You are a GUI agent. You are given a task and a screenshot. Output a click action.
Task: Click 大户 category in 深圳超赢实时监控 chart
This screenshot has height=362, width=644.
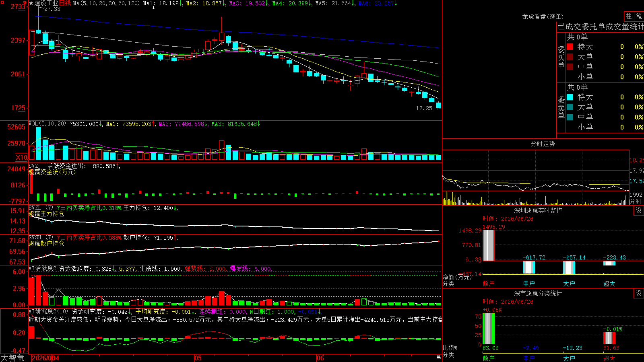(569, 284)
